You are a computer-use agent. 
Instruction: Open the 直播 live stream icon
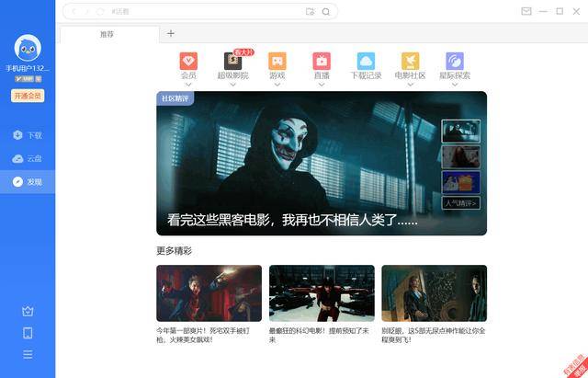tap(322, 62)
